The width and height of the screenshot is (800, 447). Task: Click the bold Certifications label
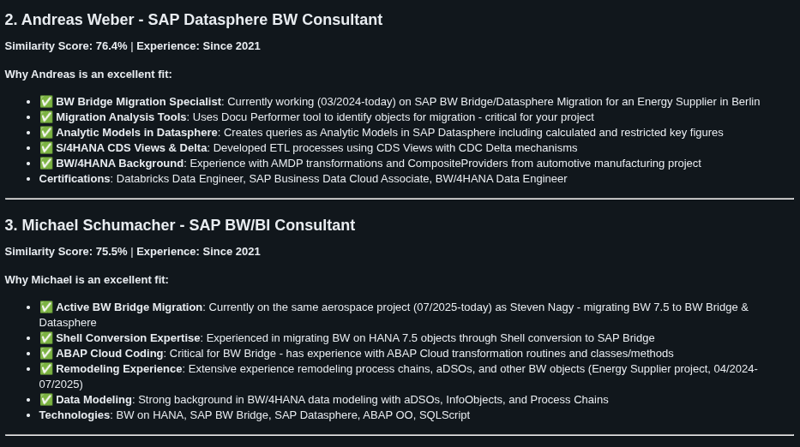pos(75,179)
